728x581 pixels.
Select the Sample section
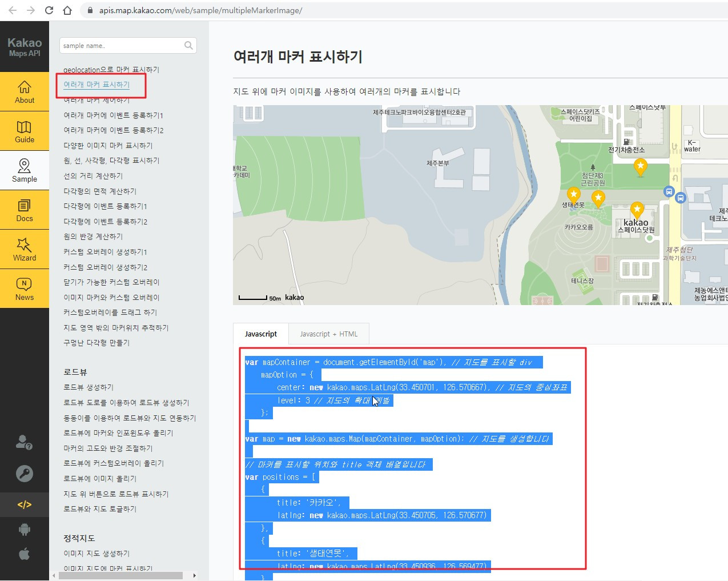[25, 170]
